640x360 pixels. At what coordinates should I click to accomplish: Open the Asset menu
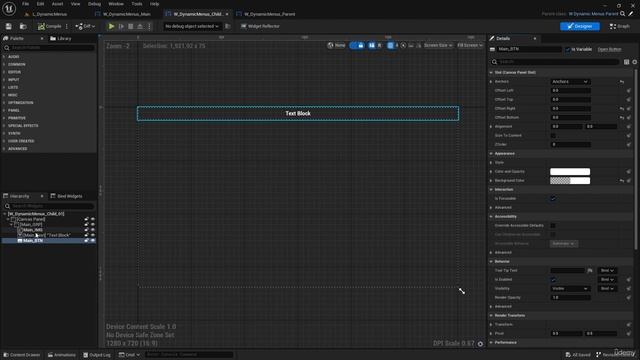click(57, 4)
